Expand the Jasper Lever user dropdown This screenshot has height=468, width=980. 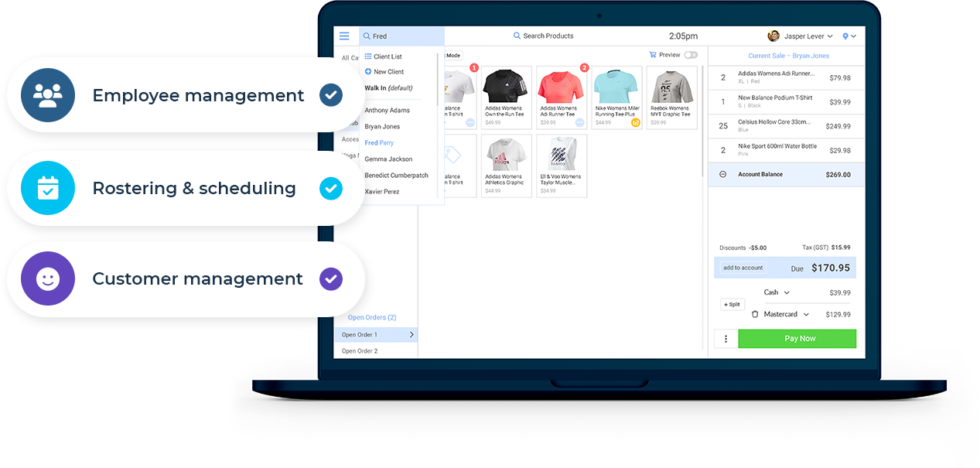point(830,36)
